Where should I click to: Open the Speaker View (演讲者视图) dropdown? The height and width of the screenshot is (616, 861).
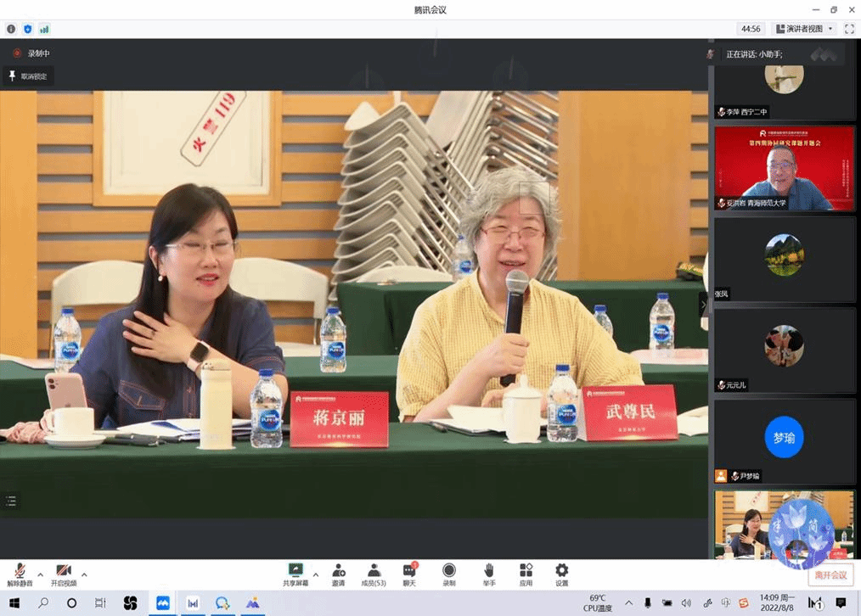tap(804, 29)
